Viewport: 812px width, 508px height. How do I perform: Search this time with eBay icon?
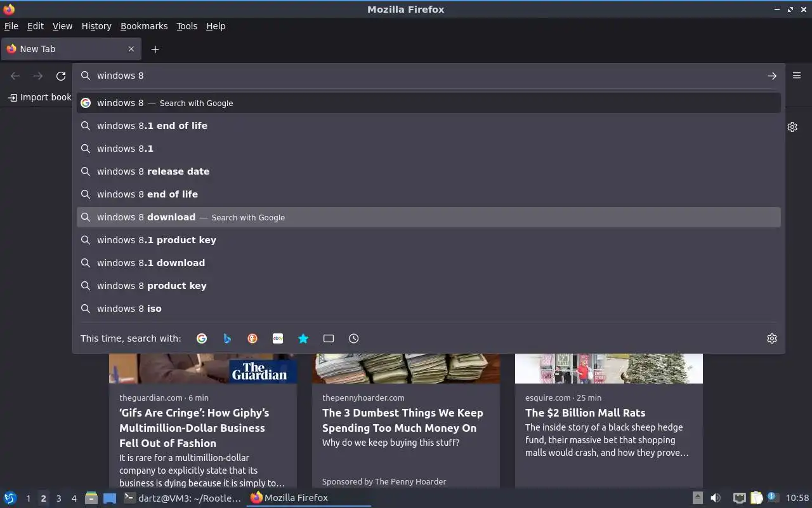coord(278,338)
